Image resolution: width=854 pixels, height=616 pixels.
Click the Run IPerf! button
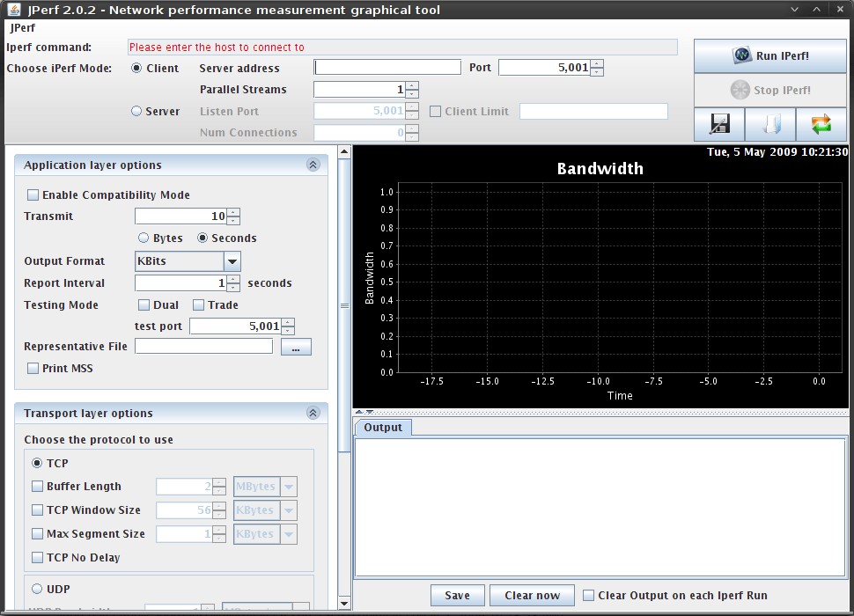(770, 56)
